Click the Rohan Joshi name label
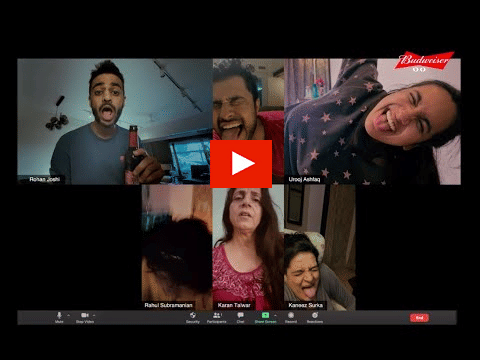This screenshot has width=480, height=360. pos(45,179)
